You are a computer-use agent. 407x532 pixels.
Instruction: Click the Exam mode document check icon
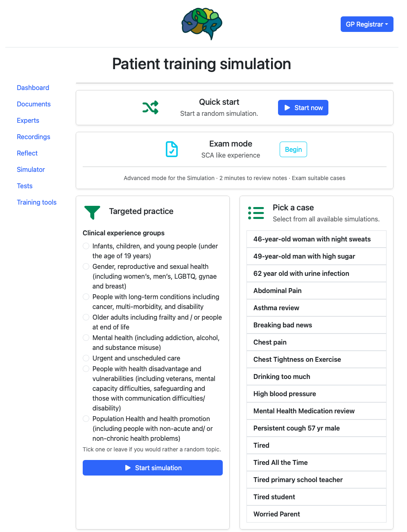(x=172, y=149)
